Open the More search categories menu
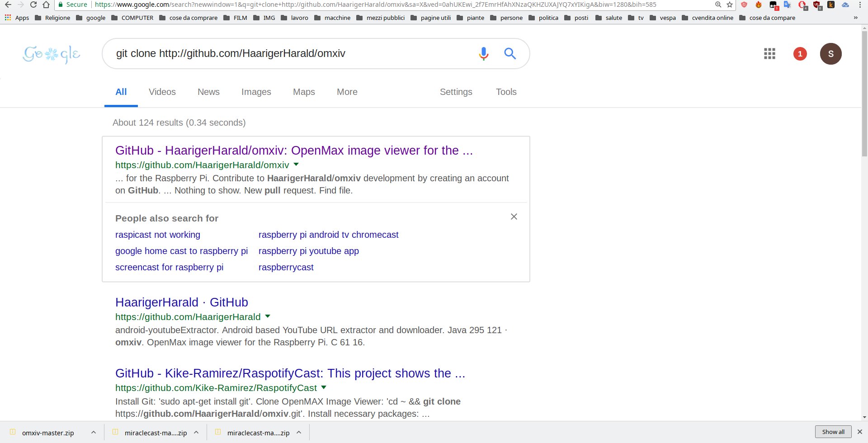This screenshot has width=868, height=443. [347, 92]
